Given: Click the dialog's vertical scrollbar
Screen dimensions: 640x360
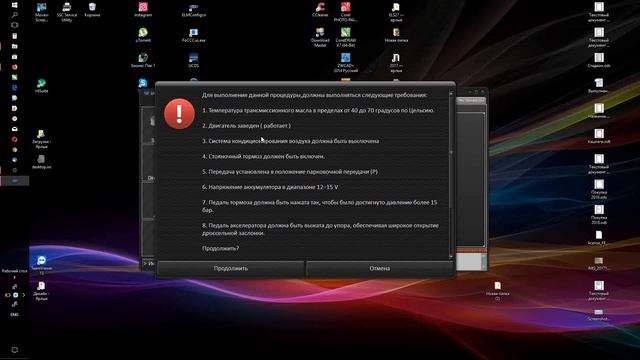Looking at the screenshot, I should (x=451, y=176).
